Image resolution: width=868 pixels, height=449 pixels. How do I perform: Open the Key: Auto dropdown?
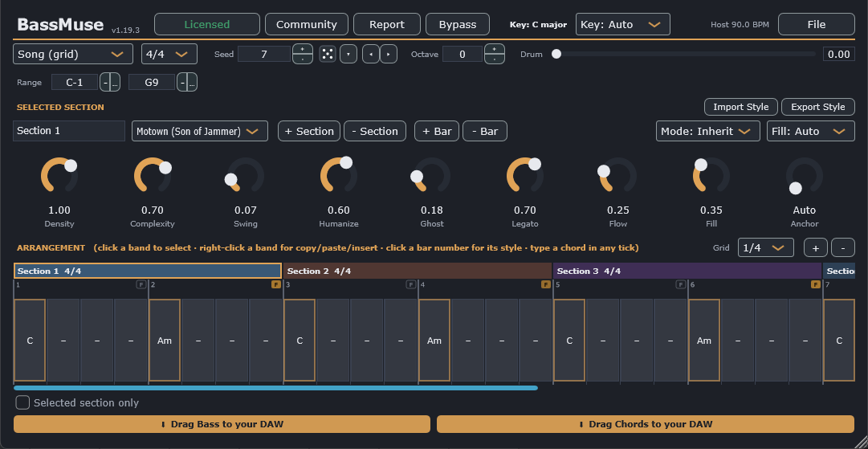(x=623, y=24)
